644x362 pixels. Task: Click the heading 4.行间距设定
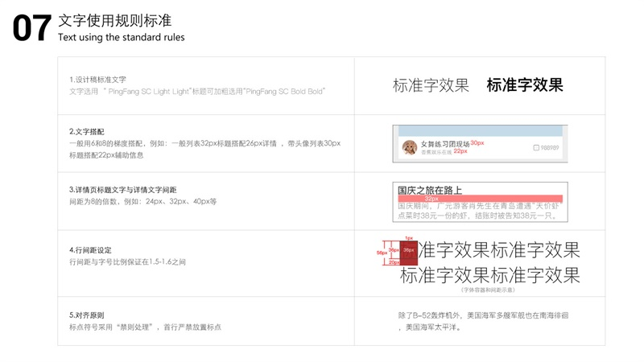[90, 250]
